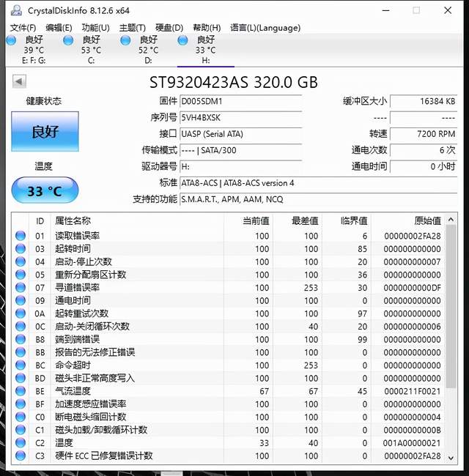Click the 原始值 column header

coord(426,220)
